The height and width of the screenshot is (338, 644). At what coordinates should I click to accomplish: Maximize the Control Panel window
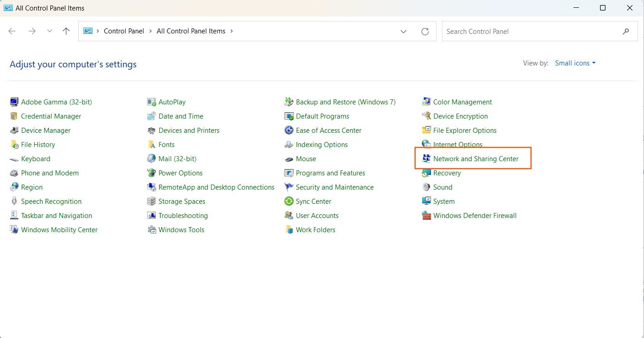[x=603, y=8]
